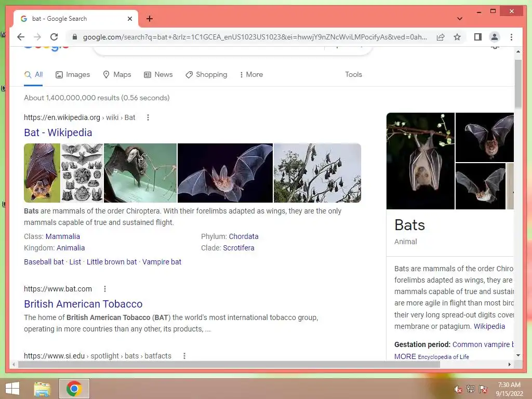Screen dimensions: 532x399
Task: Click the horizontal scrollbar thumb
Action: point(229,364)
